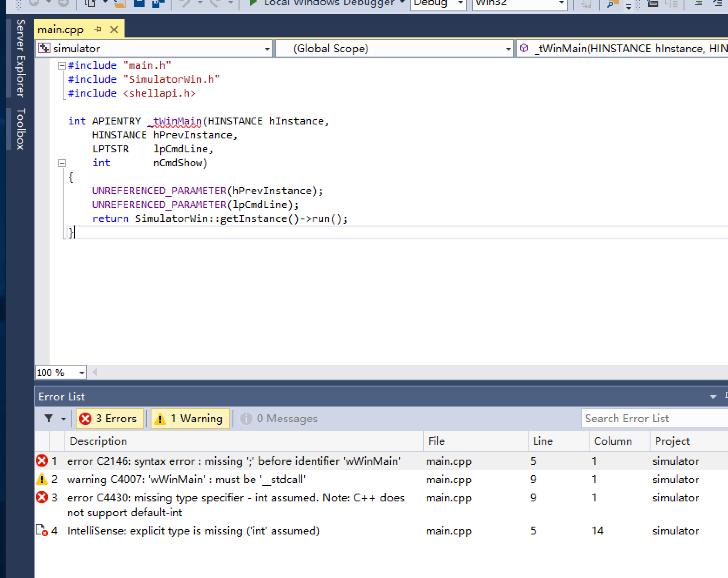Click the green Start Debugging play arrow
This screenshot has height=578, width=728.
[253, 3]
